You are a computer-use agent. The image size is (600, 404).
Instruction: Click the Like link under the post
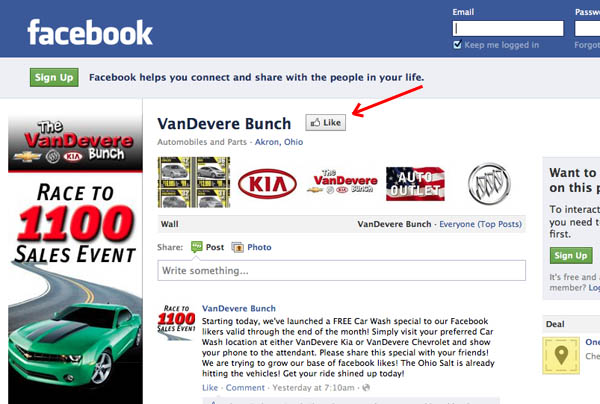coord(210,388)
